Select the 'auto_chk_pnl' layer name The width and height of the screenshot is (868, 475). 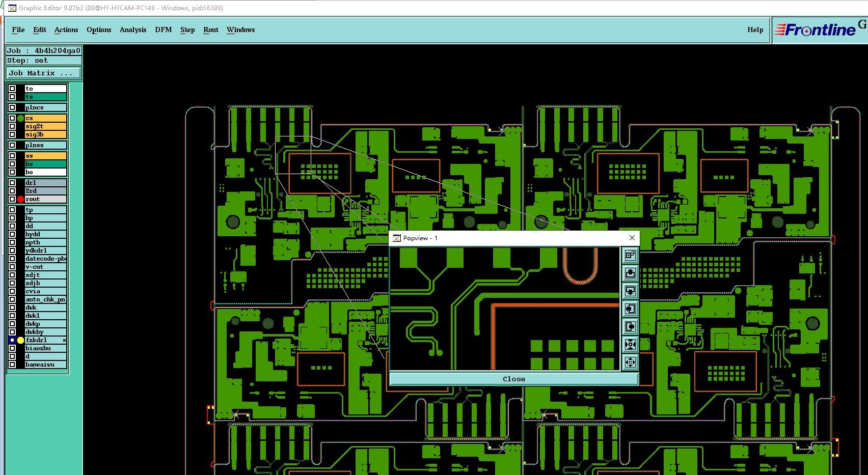tap(46, 299)
